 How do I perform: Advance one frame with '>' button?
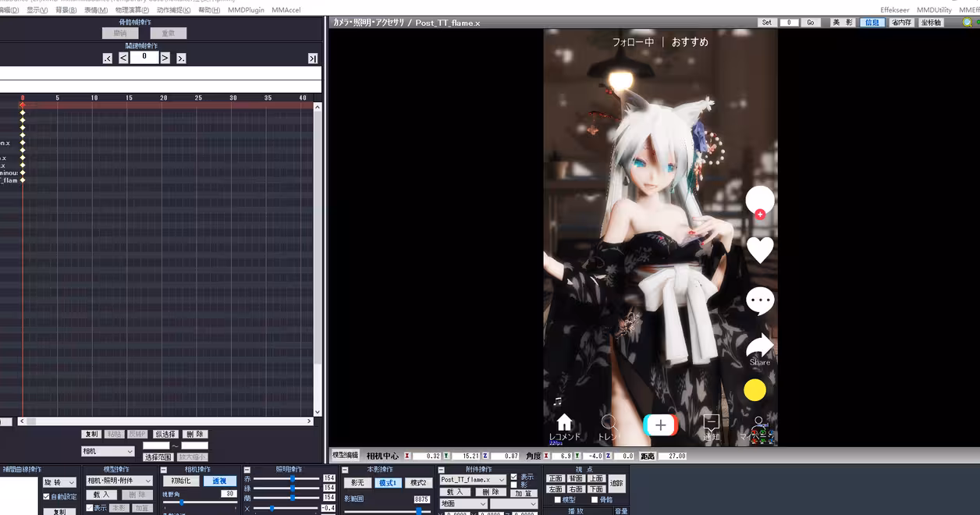click(x=165, y=58)
